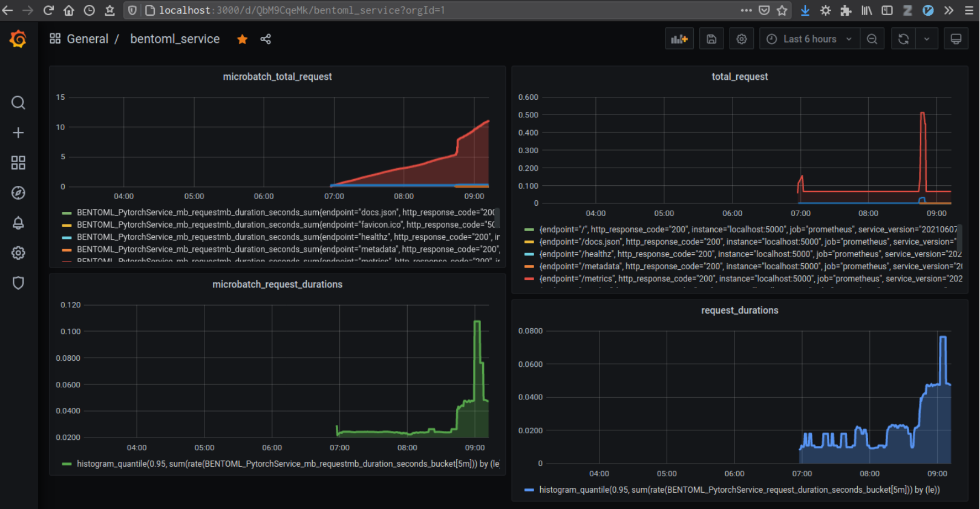Image resolution: width=980 pixels, height=509 pixels.
Task: Expand the browser overflow chevrons
Action: pos(949,10)
